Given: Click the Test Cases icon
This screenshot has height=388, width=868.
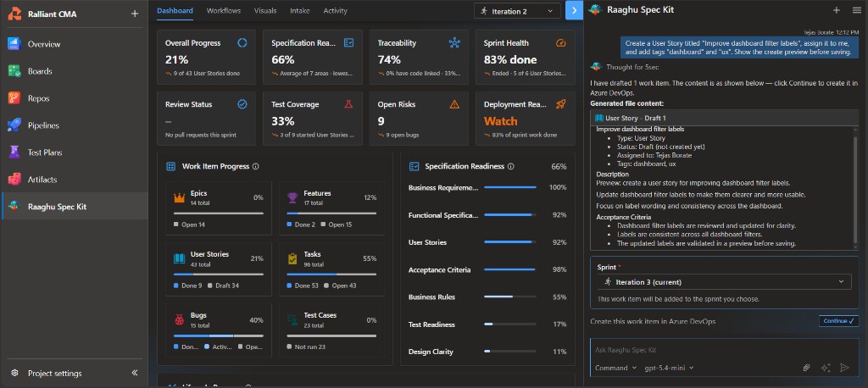Looking at the screenshot, I should [x=292, y=319].
